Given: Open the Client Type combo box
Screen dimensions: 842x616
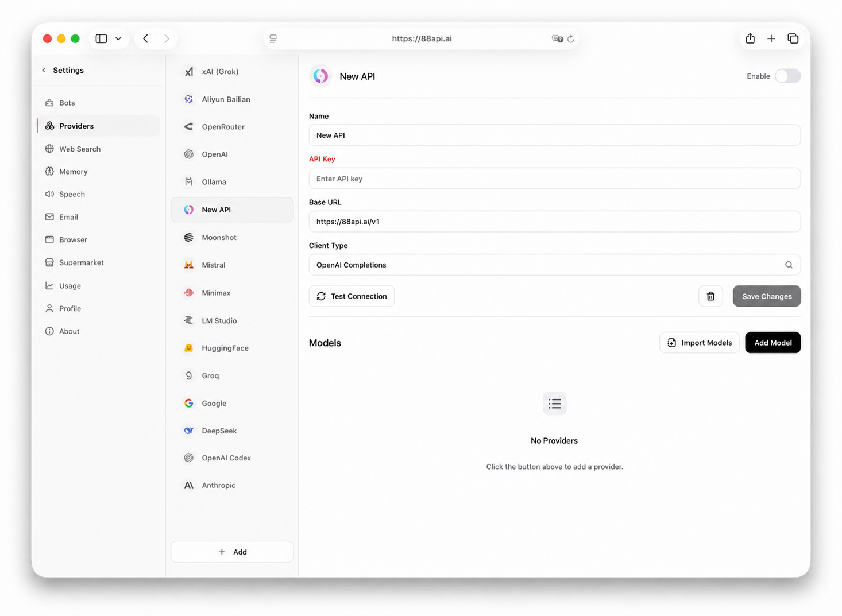Looking at the screenshot, I should click(x=554, y=265).
